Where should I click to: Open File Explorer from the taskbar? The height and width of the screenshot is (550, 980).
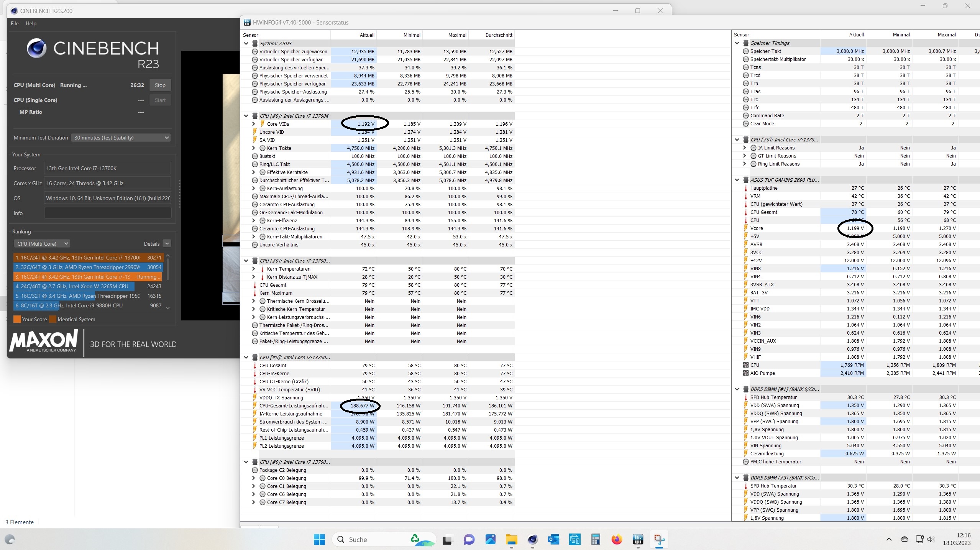[511, 540]
